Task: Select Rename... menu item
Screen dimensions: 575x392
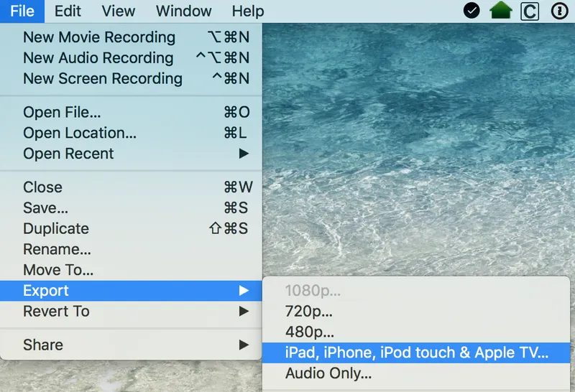Action: pos(131,249)
